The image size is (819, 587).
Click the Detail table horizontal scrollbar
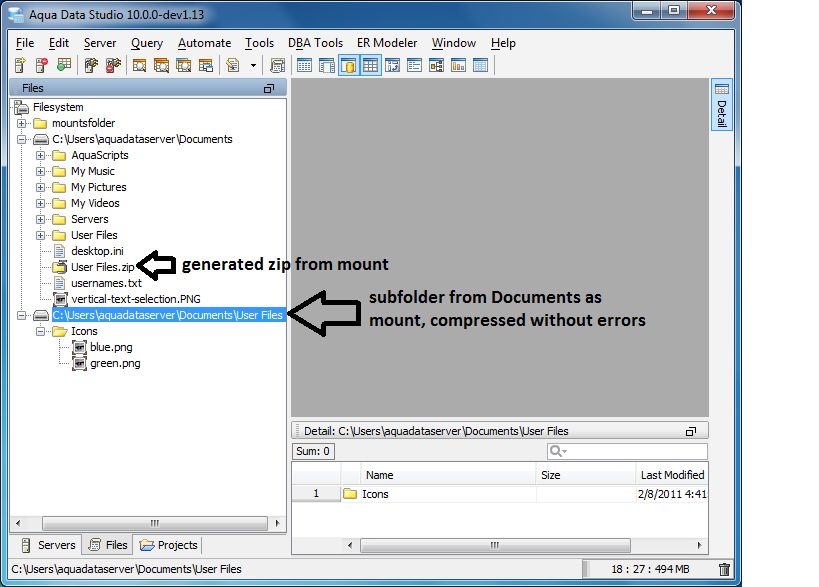point(495,545)
